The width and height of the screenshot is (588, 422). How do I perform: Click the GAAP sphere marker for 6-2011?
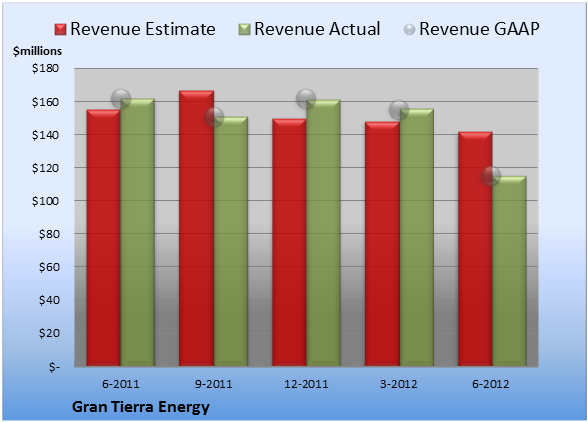coord(121,99)
